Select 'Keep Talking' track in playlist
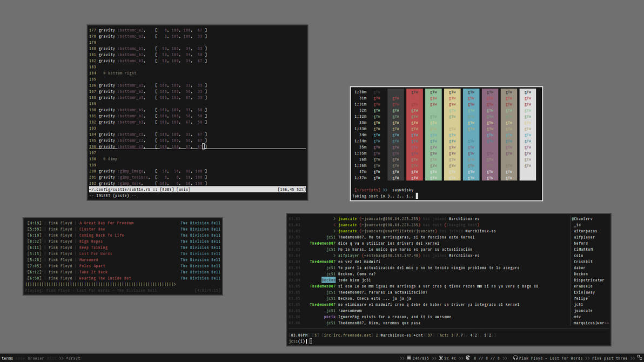Screen dimensions: 644x362 [x=93, y=248]
